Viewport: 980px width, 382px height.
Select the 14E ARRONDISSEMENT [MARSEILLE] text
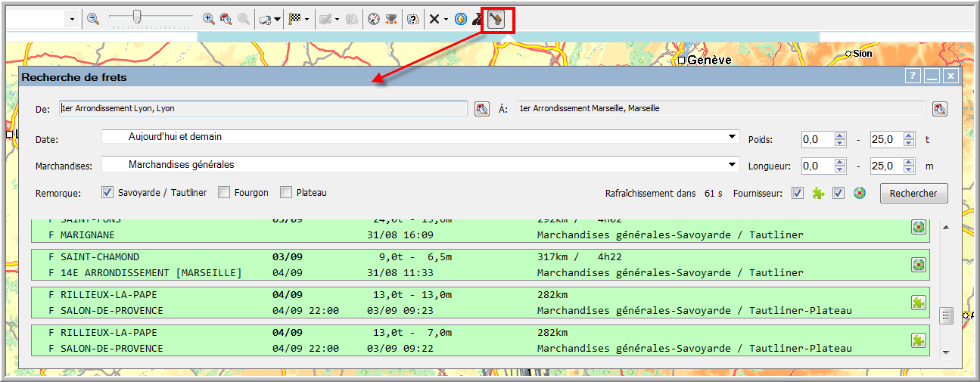pos(151,272)
